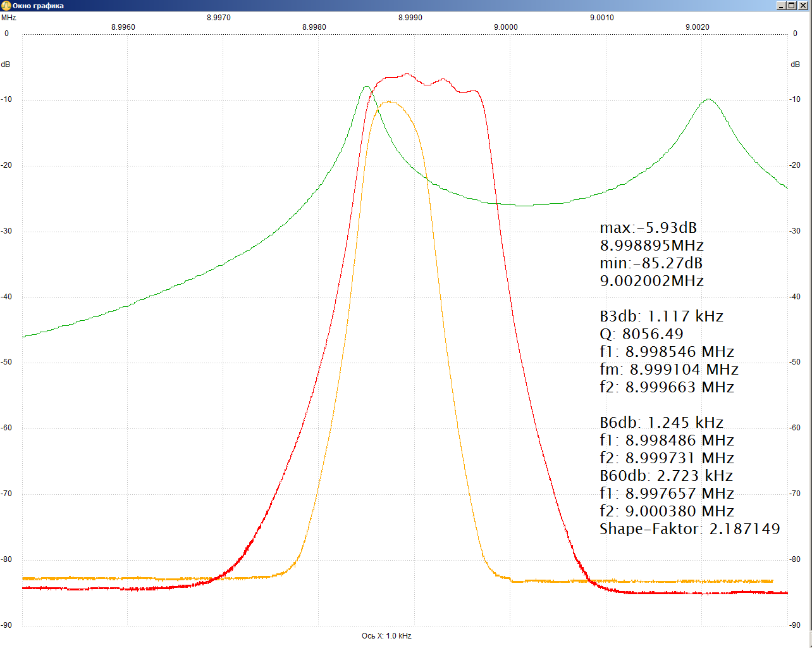812x648 pixels.
Task: Click the Q: 8056.49 value text
Action: click(x=641, y=334)
